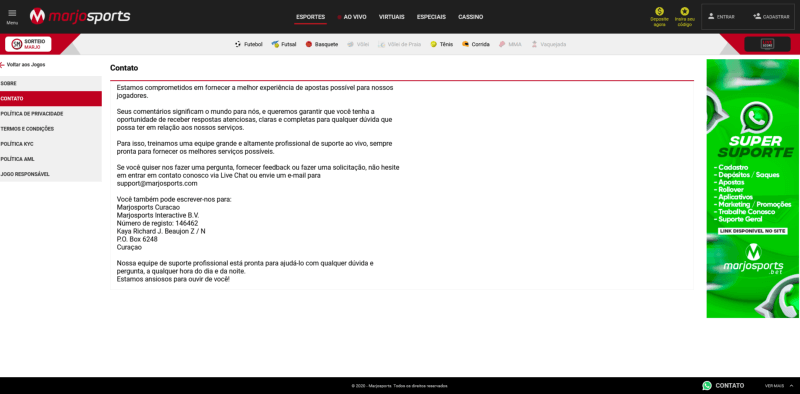
Task: Select the Futebol sport
Action: point(248,44)
